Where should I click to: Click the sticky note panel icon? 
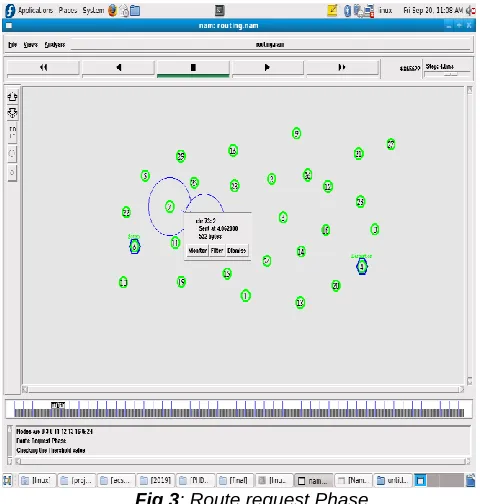coord(332,10)
